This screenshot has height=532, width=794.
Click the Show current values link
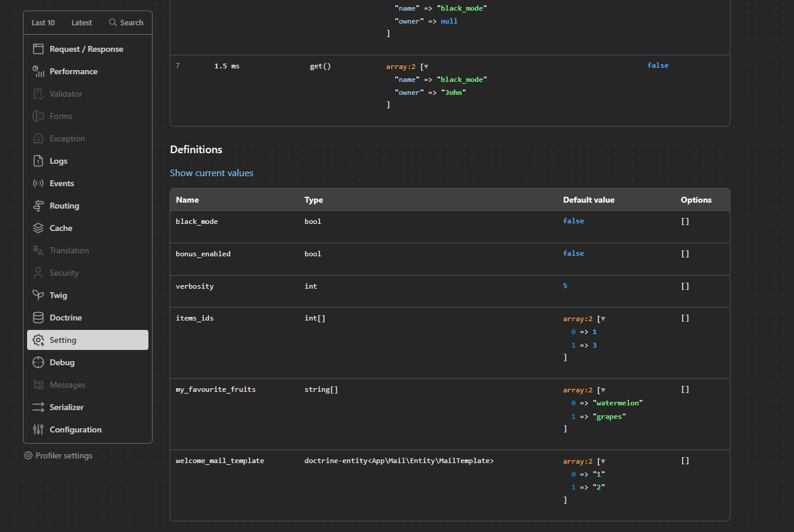click(x=211, y=173)
